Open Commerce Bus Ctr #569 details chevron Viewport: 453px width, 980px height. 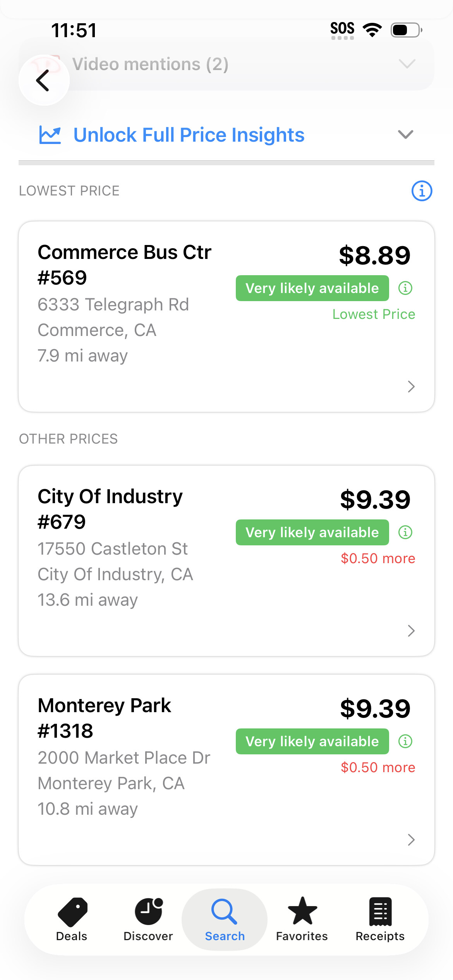point(411,386)
